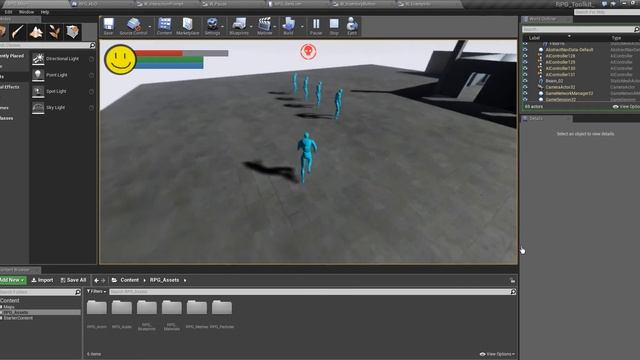Screen dimensions: 640x360
Task: Click the Save All button
Action: pyautogui.click(x=73, y=280)
